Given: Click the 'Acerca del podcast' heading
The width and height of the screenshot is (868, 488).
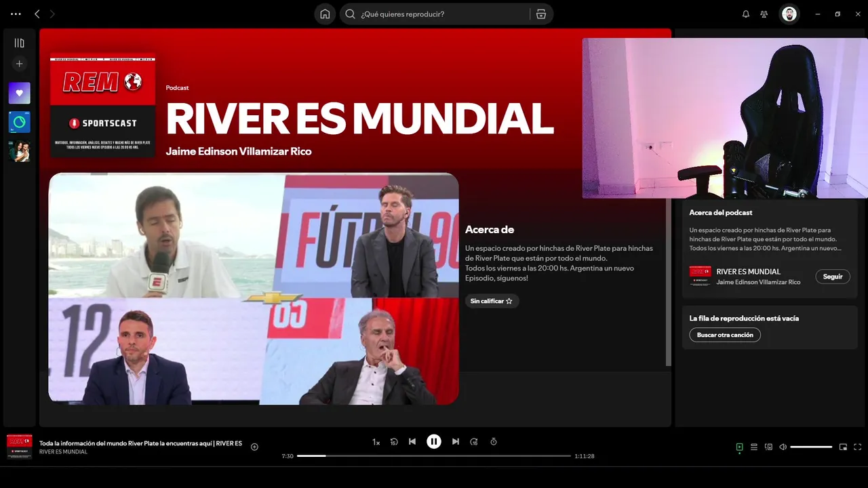Looking at the screenshot, I should (721, 213).
